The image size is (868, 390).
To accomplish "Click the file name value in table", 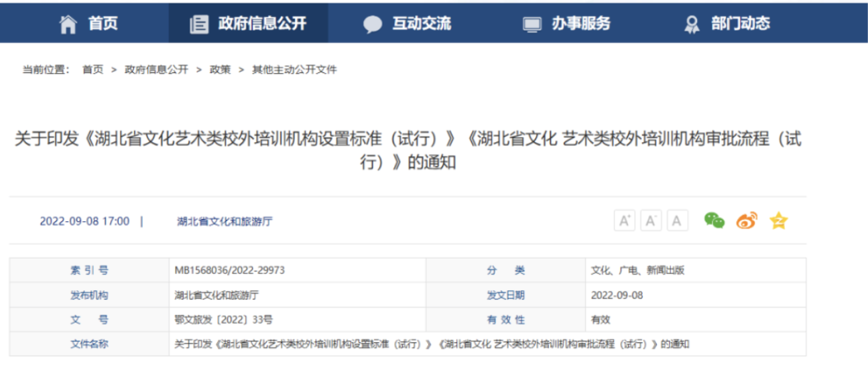I will (x=432, y=344).
